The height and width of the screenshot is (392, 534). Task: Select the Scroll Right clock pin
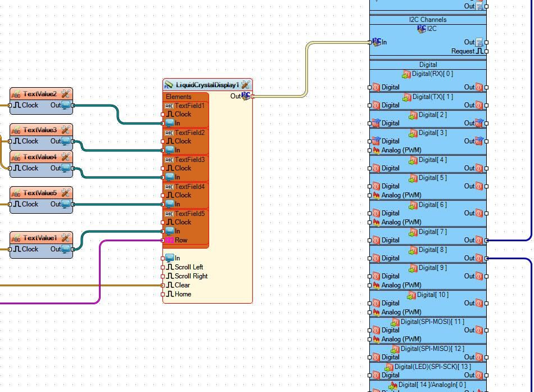click(x=170, y=276)
